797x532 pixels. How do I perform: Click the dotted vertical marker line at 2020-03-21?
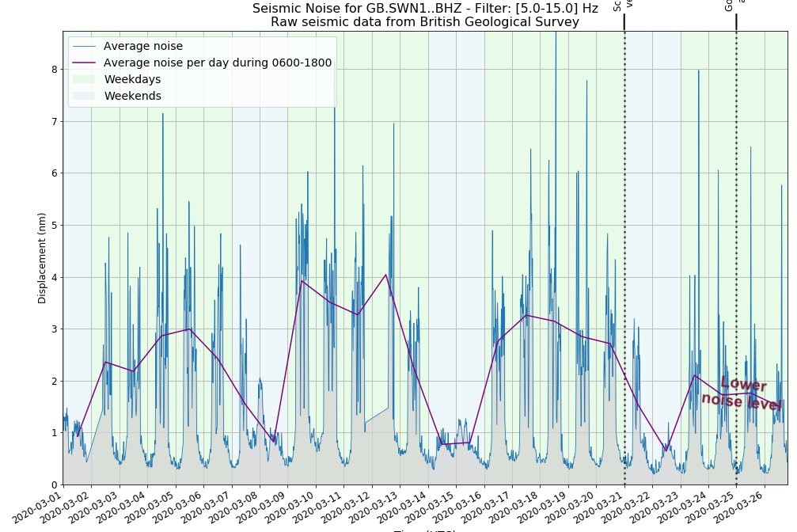(624, 258)
